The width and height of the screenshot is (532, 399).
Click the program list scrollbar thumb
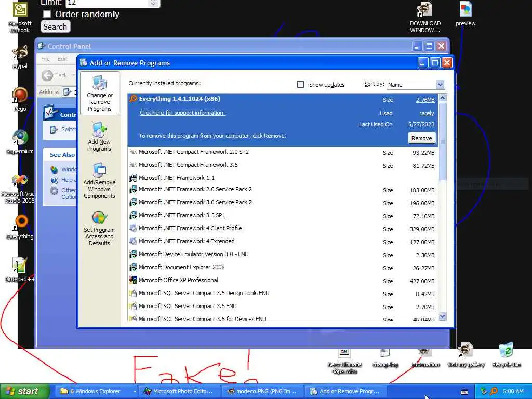pyautogui.click(x=442, y=142)
